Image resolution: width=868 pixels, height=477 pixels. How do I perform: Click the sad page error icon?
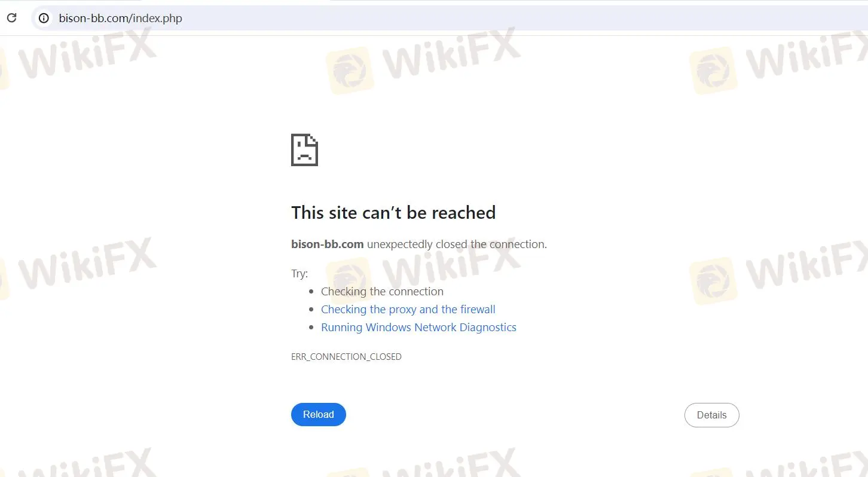(304, 150)
